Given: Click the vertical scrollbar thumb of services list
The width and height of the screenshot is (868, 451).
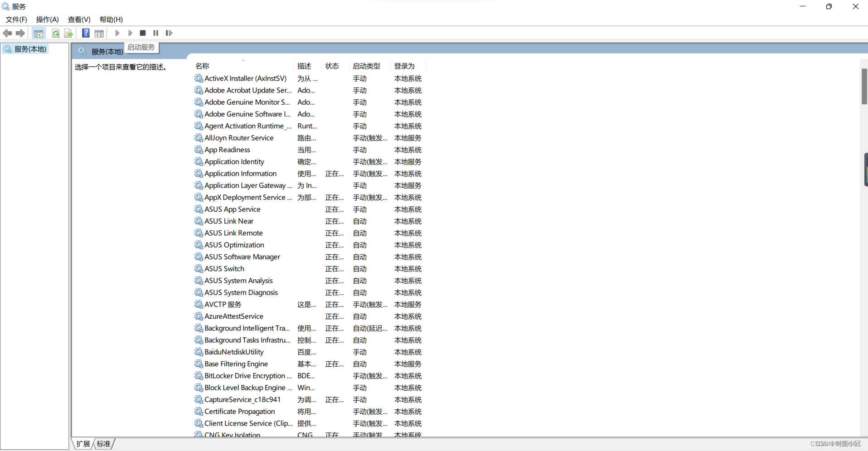Looking at the screenshot, I should pyautogui.click(x=864, y=86).
